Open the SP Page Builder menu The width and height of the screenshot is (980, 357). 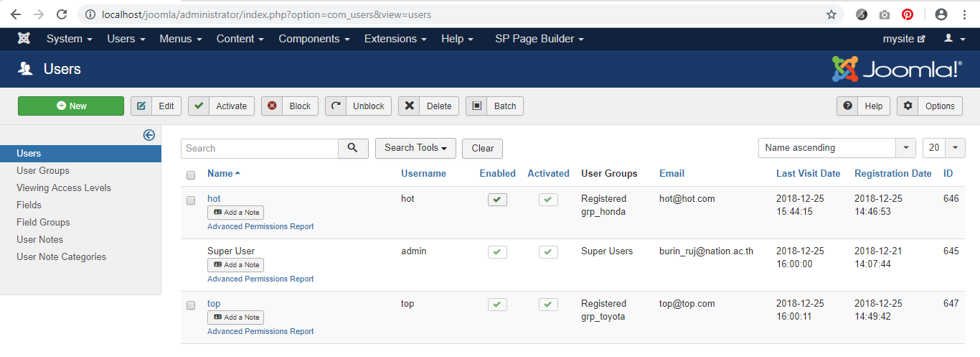pos(539,39)
